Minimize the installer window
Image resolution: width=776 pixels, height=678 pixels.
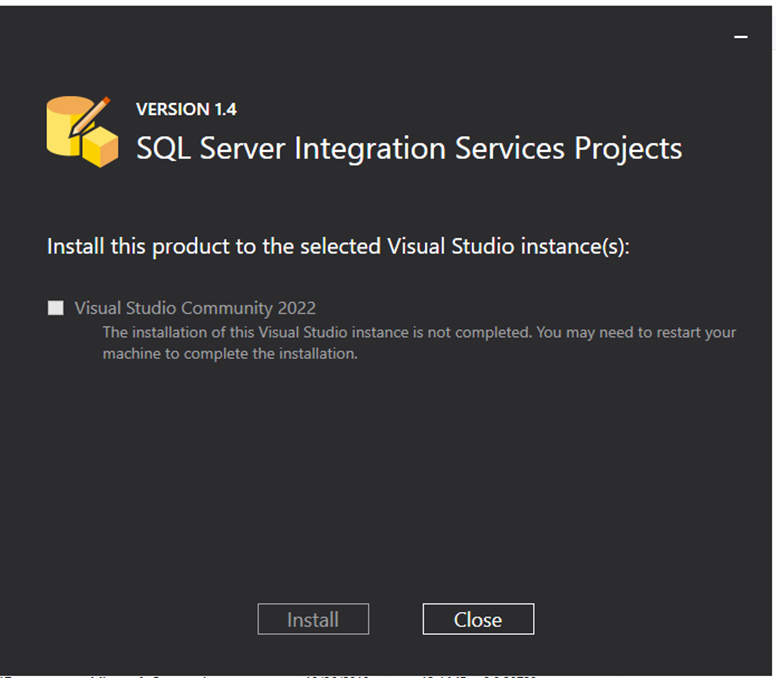coord(740,37)
